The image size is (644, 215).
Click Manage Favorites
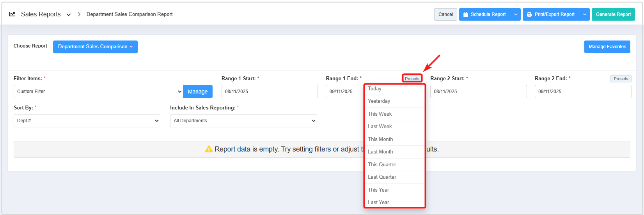click(x=607, y=47)
